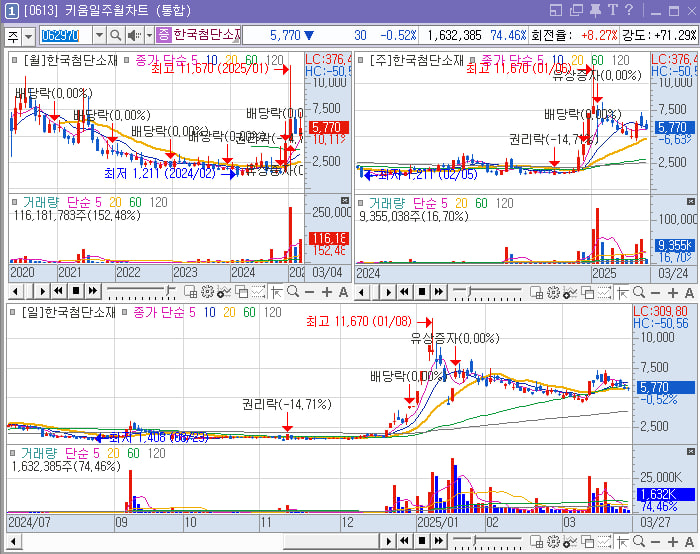Zoom in with plus icon on monthly chart
The image size is (700, 554).
327,292
